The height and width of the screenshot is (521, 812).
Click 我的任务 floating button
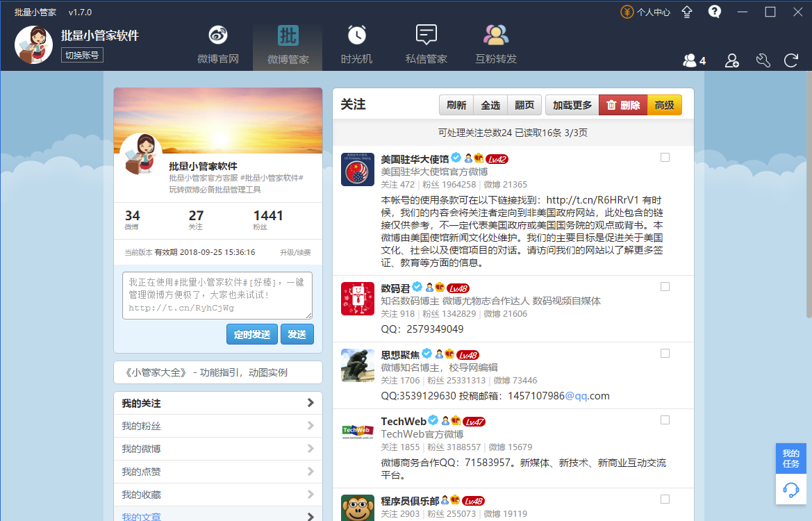pyautogui.click(x=790, y=458)
